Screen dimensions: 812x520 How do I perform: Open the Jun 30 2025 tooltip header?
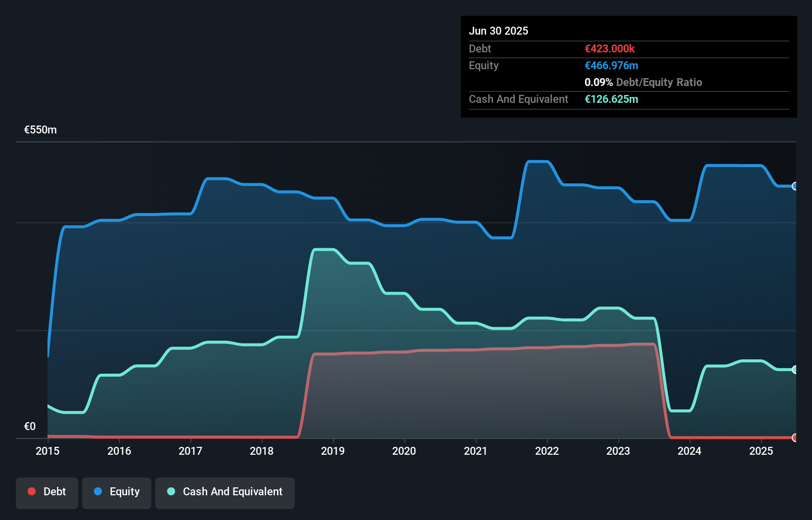pyautogui.click(x=498, y=31)
